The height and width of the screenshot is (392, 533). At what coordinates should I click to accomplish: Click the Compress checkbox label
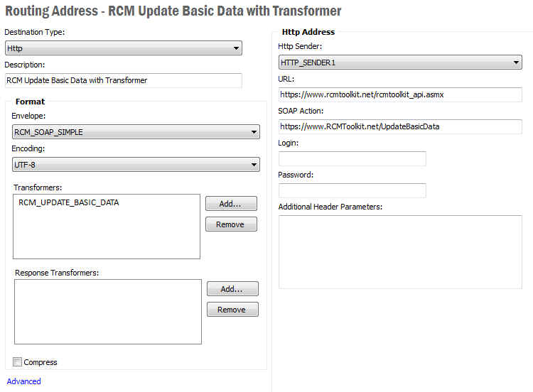pos(41,362)
